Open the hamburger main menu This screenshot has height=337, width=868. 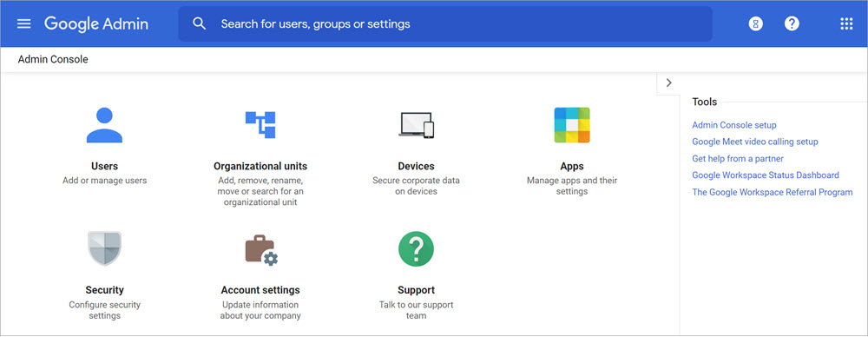point(23,23)
